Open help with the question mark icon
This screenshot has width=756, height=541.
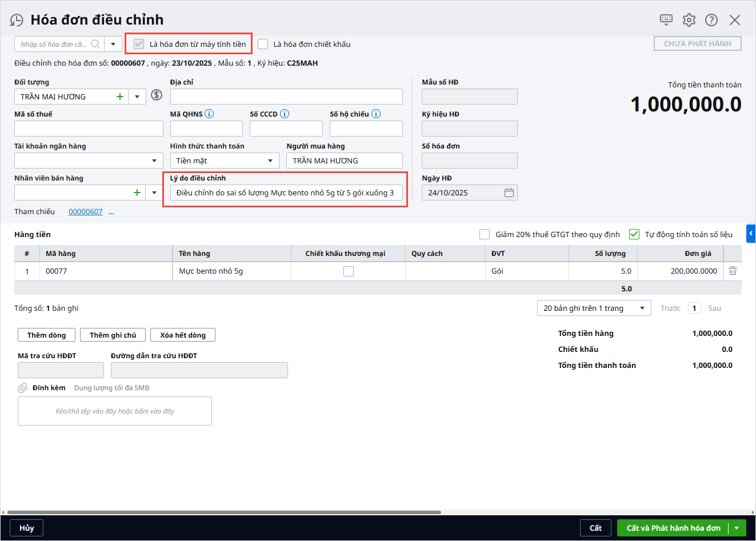[711, 20]
